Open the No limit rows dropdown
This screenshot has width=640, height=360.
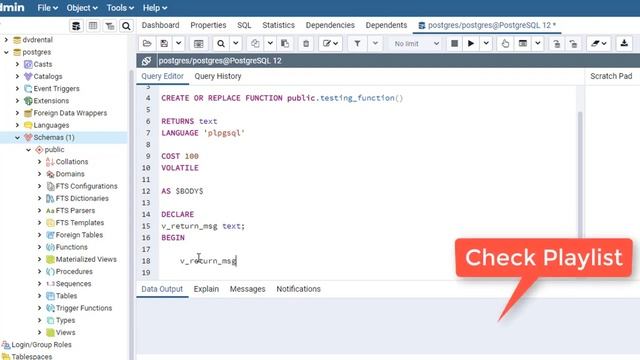[x=416, y=43]
